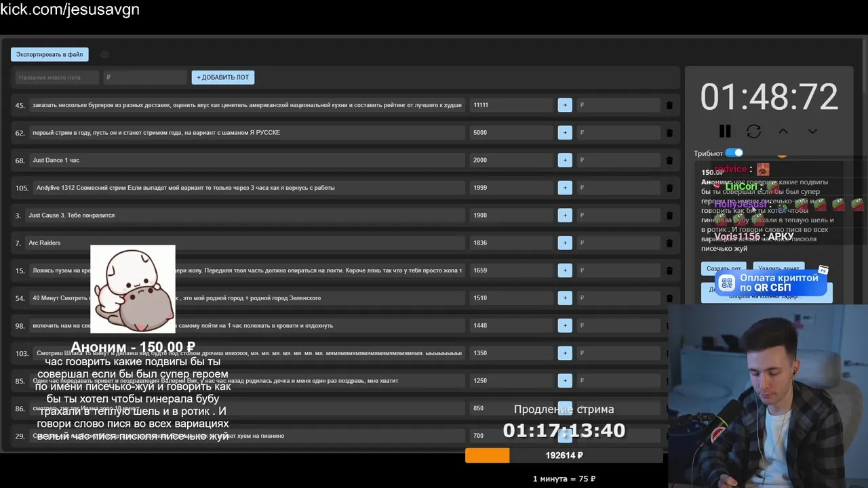Viewport: 868px width, 488px height.
Task: Edit the 2000 price of Just Dance lot
Action: (511, 160)
